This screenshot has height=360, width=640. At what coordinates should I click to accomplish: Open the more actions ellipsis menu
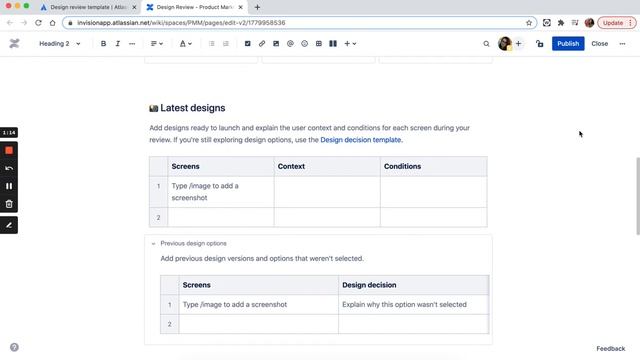(622, 44)
